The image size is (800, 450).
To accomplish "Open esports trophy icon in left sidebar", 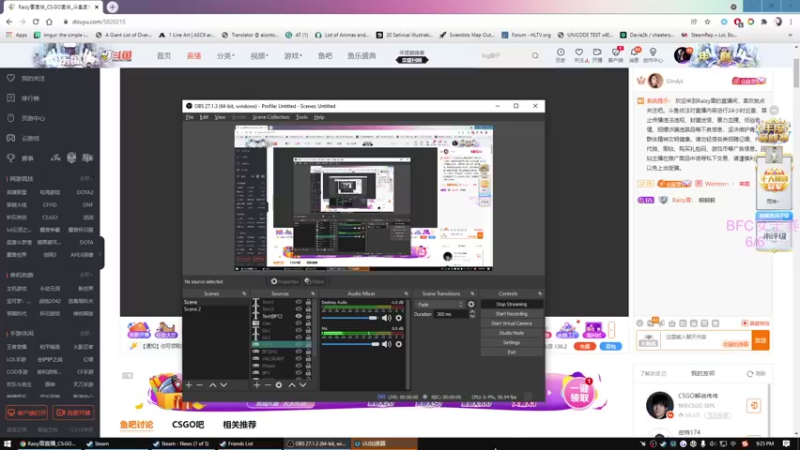I will (x=11, y=158).
